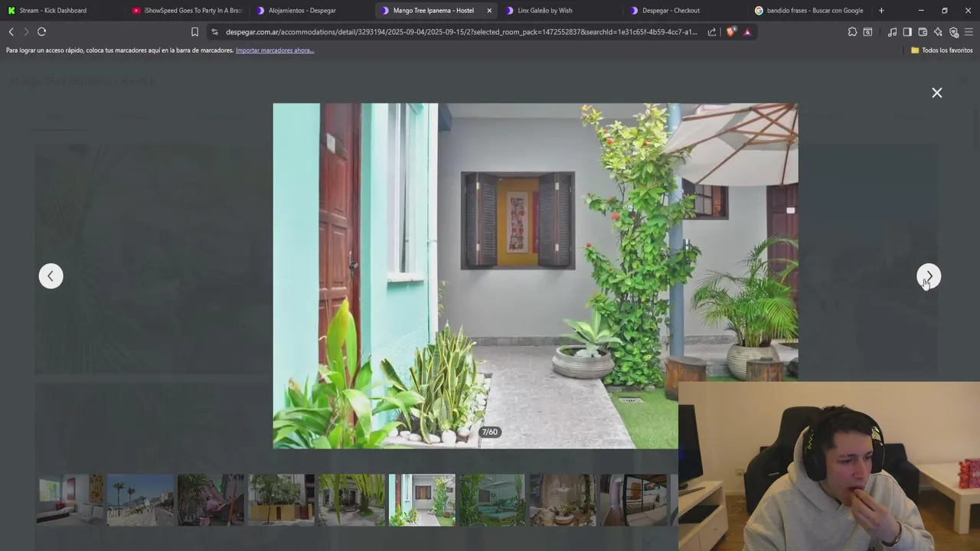
Task: Open the tab search icon
Action: [867, 32]
